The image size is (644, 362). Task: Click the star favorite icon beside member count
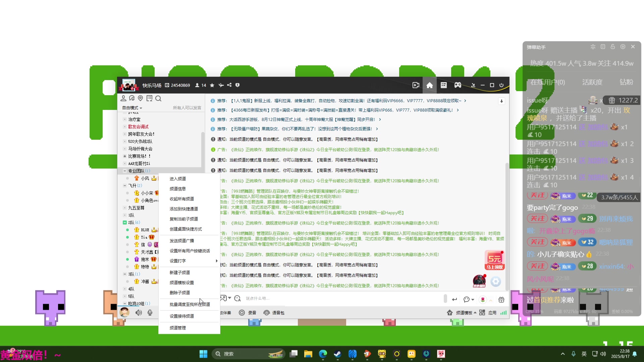pos(212,85)
